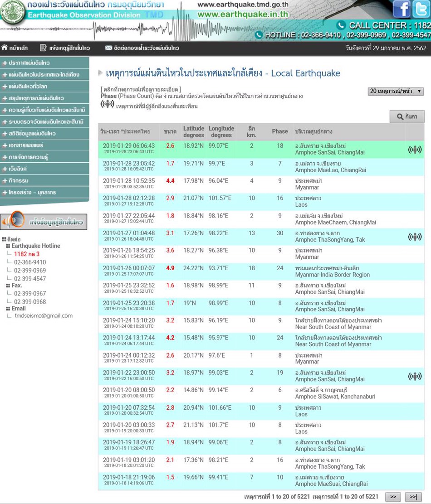The width and height of the screenshot is (431, 504).
Task: Click the envelope icon for contacting the division
Action: click(x=108, y=48)
